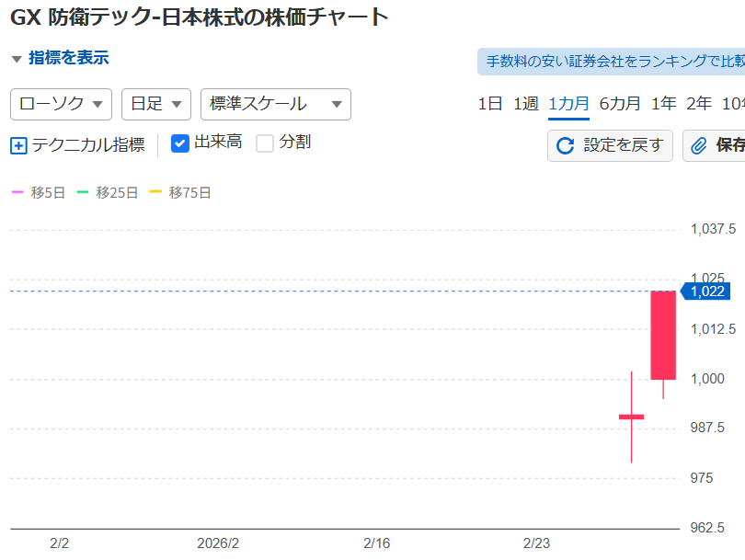Viewport: 745px width, 560px height.
Task: Open the 手数料の安い証券会社 ranking link
Action: coord(612,62)
